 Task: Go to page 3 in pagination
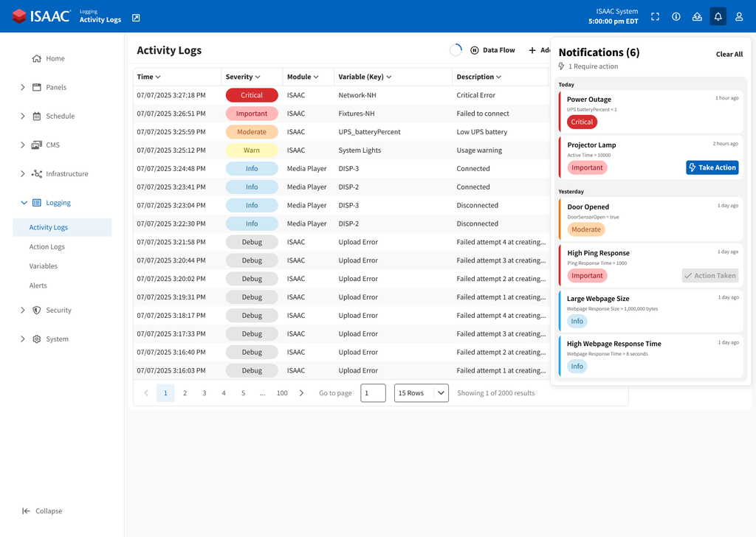coord(205,393)
